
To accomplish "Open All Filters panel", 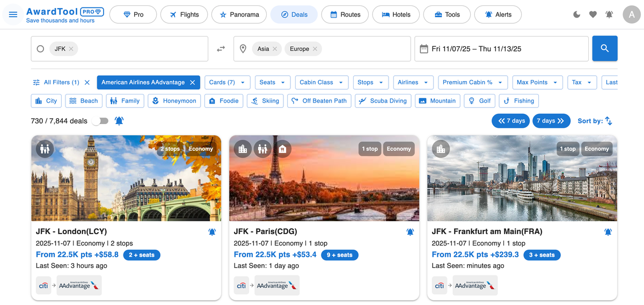I will [56, 82].
